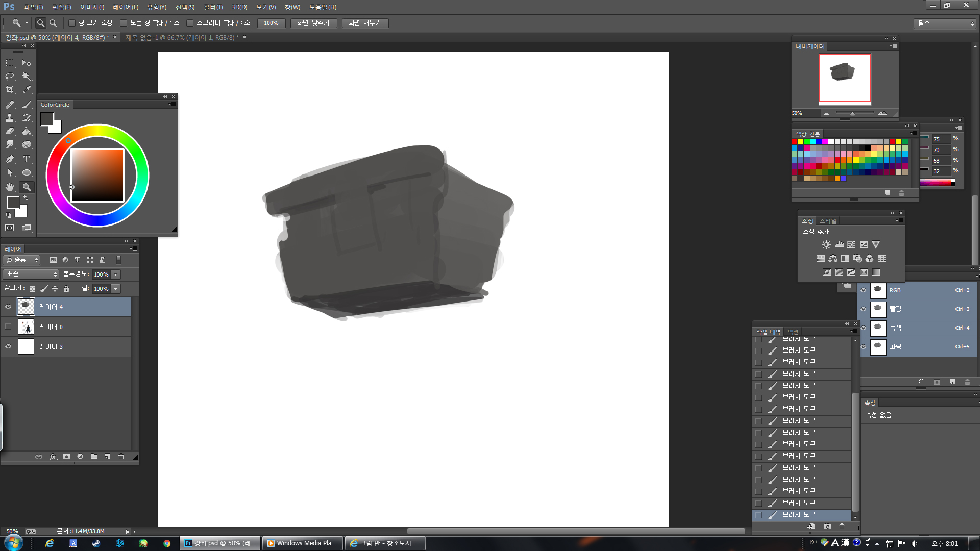
Task: Swap foreground and background colors arrow
Action: pos(26,198)
